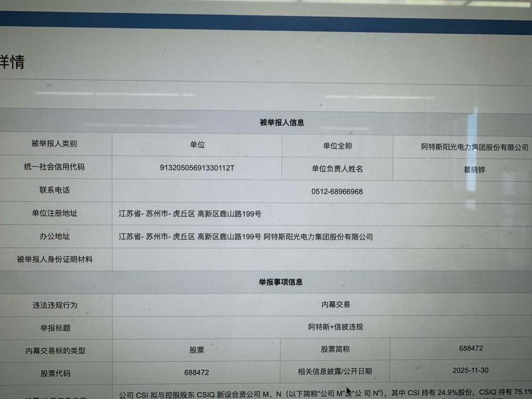
Task: Click 688472 next to 股票代码
Action: (x=196, y=373)
